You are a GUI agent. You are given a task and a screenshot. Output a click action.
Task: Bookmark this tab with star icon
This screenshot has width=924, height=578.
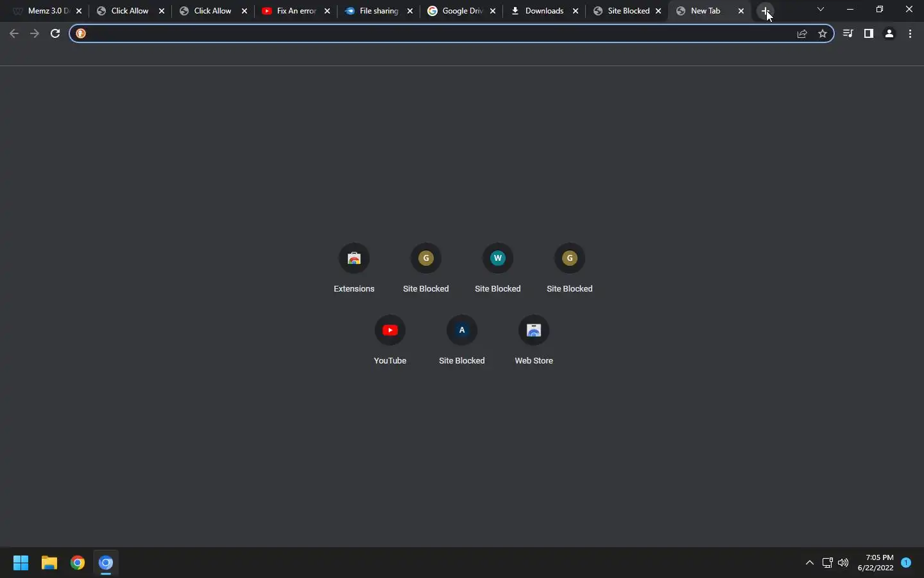(x=823, y=34)
